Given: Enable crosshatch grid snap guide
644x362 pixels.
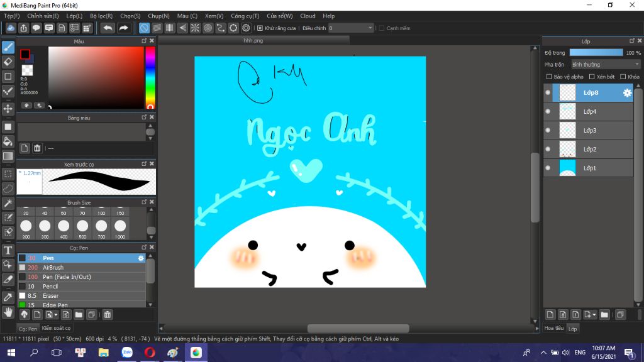Looking at the screenshot, I should tap(170, 28).
